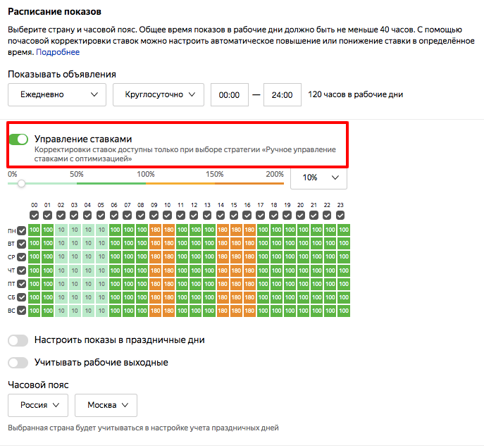
Task: Click the ПН 09 hour orange cell
Action: 154,230
